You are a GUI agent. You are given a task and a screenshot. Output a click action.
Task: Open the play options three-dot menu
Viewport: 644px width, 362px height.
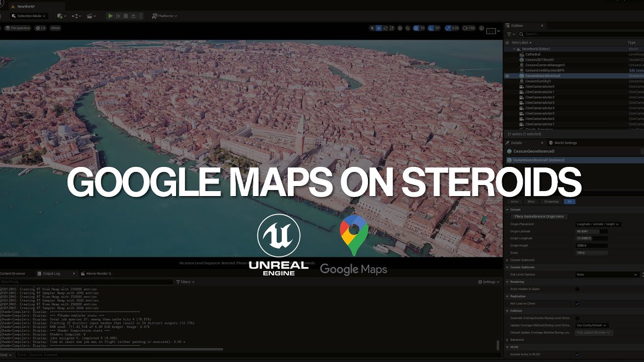pos(140,16)
